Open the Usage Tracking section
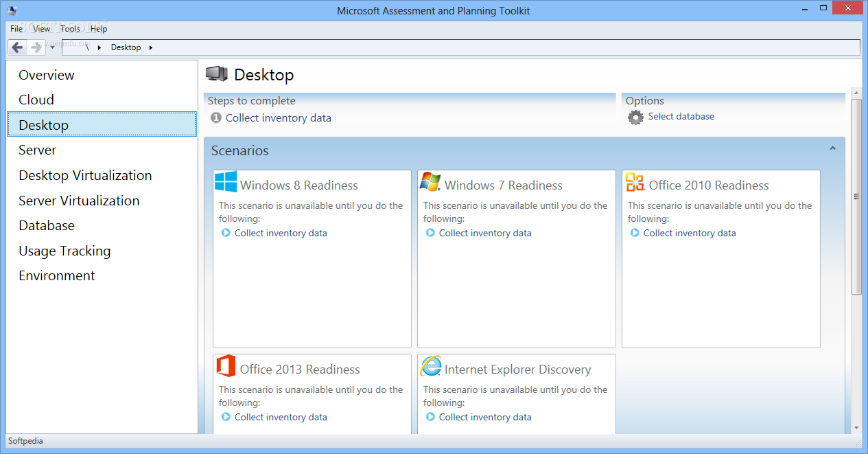Viewport: 868px width, 454px height. tap(102, 251)
